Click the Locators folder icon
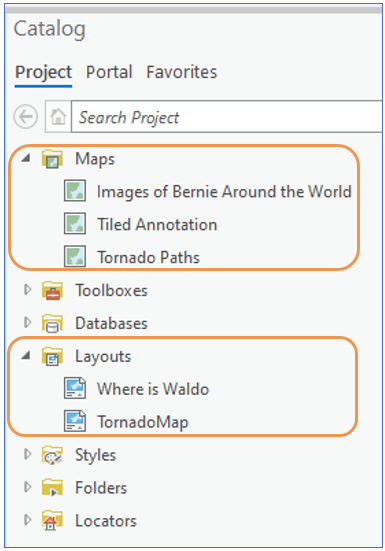The image size is (385, 551). 52,521
